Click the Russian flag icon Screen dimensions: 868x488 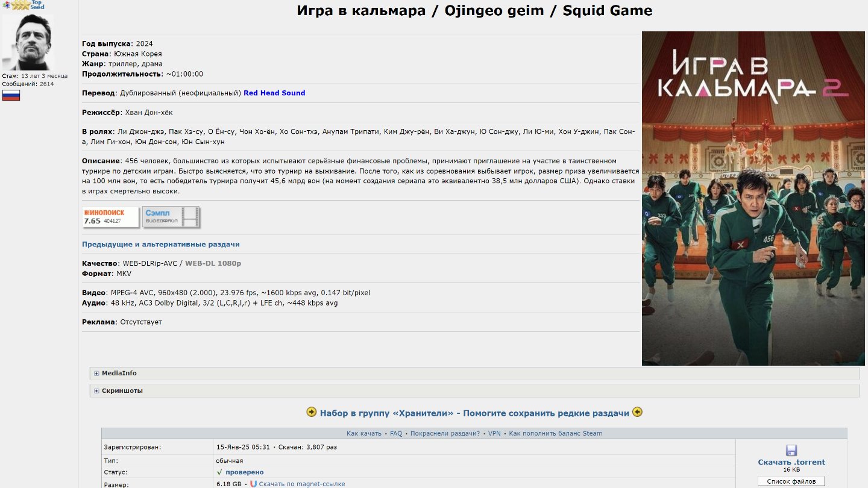click(11, 95)
